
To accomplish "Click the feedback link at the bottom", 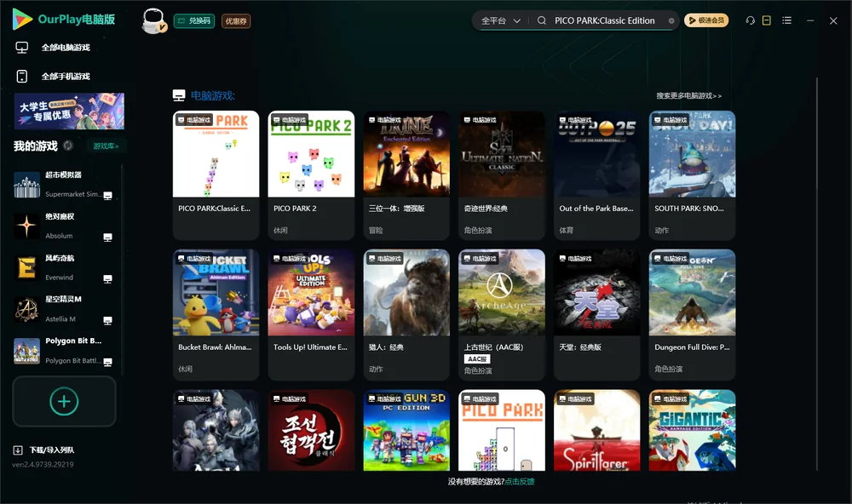I will [x=520, y=481].
